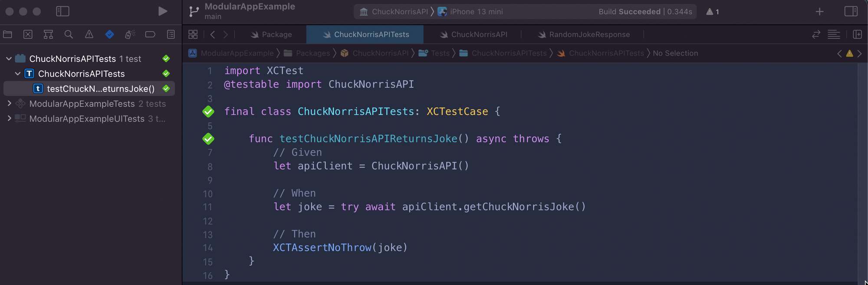
Task: Go back in editor history
Action: (x=213, y=34)
